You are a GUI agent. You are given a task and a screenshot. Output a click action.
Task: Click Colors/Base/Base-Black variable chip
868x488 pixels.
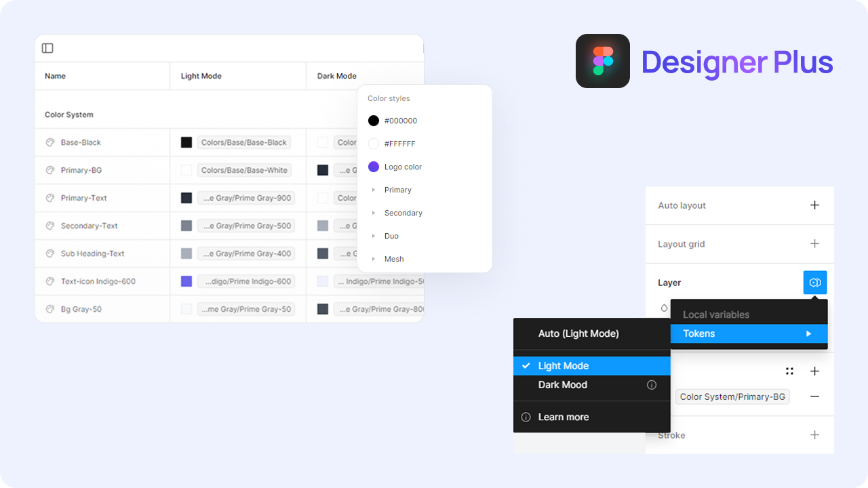244,142
